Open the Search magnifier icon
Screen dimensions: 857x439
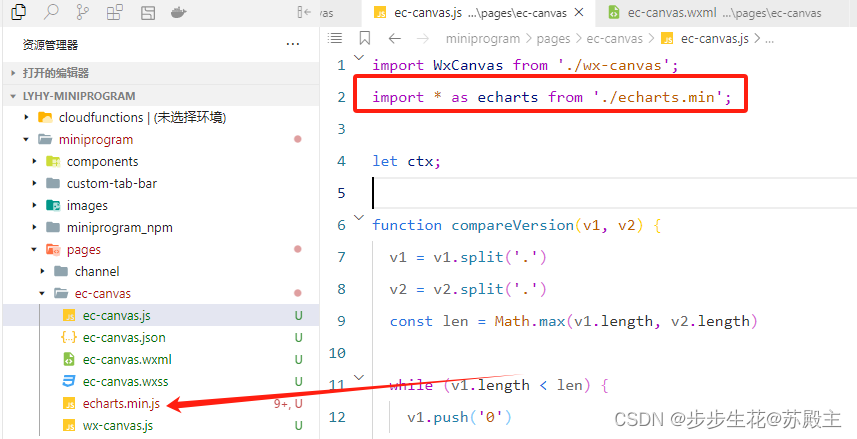tap(51, 11)
